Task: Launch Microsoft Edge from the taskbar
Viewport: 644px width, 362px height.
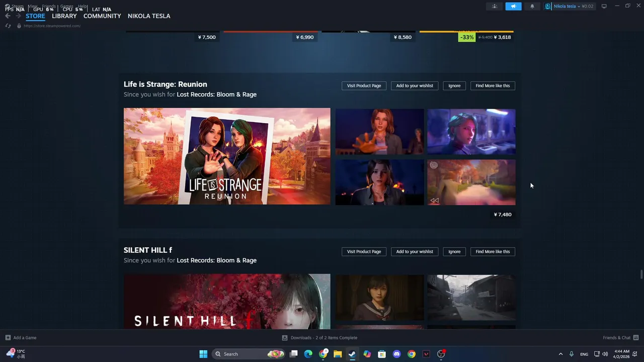Action: tap(308, 354)
